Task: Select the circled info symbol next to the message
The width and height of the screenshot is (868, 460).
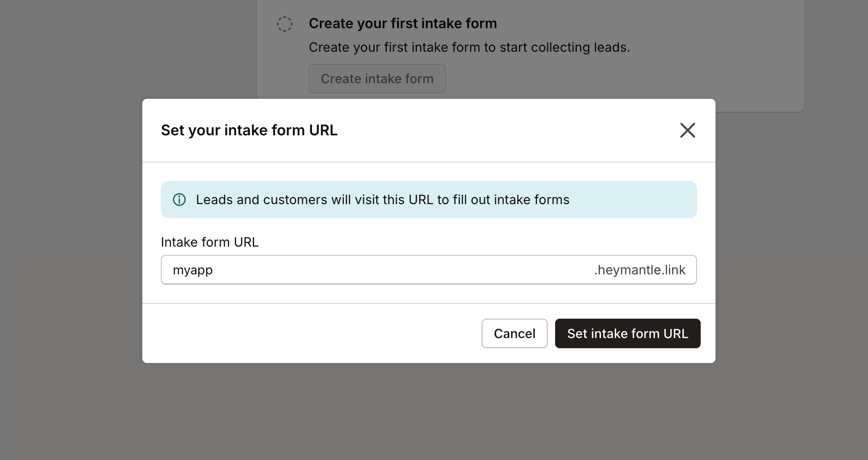Action: [180, 199]
